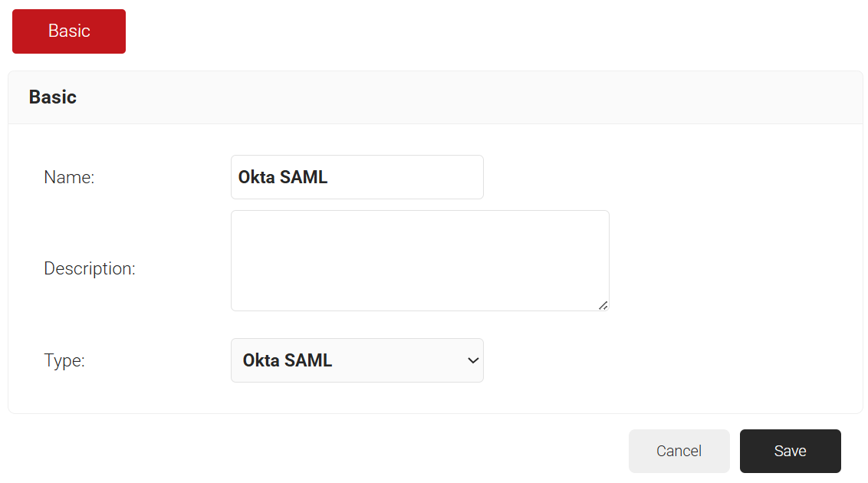Click the Basic section header title
868x483 pixels.
pos(53,97)
